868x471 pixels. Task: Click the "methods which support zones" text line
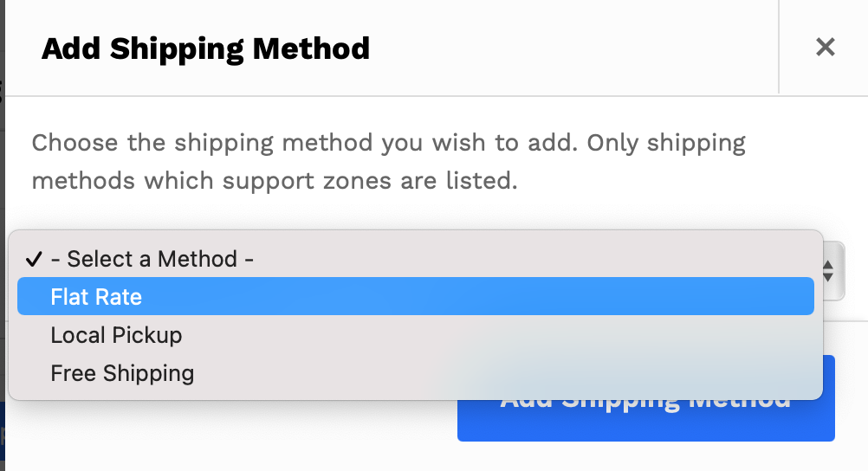tap(274, 181)
